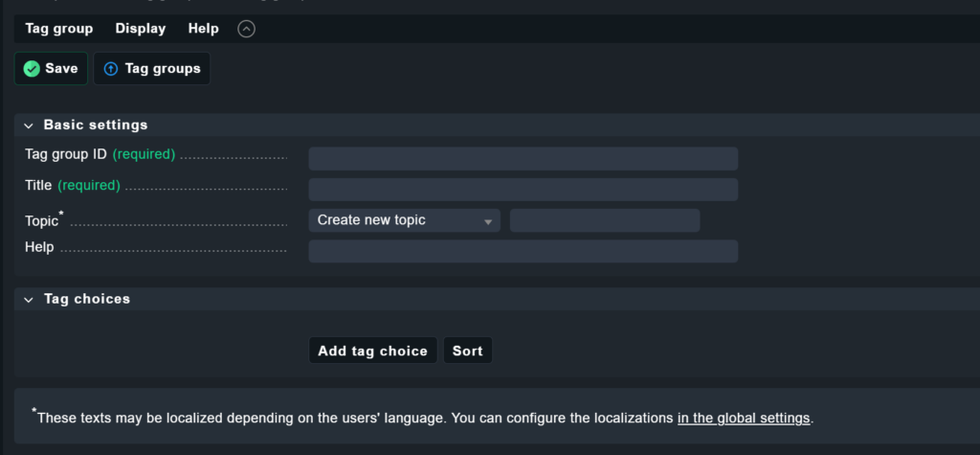980x455 pixels.
Task: Open the Display menu
Action: (x=141, y=29)
